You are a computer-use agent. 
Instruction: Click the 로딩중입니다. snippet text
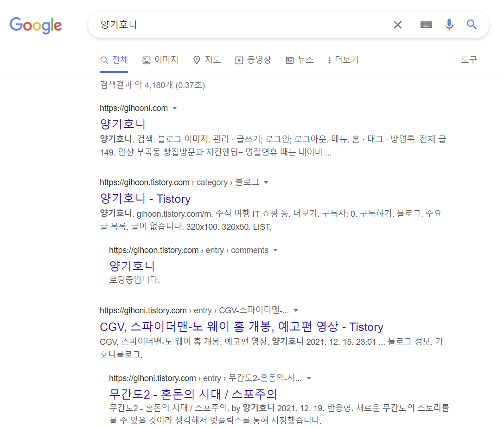134,279
